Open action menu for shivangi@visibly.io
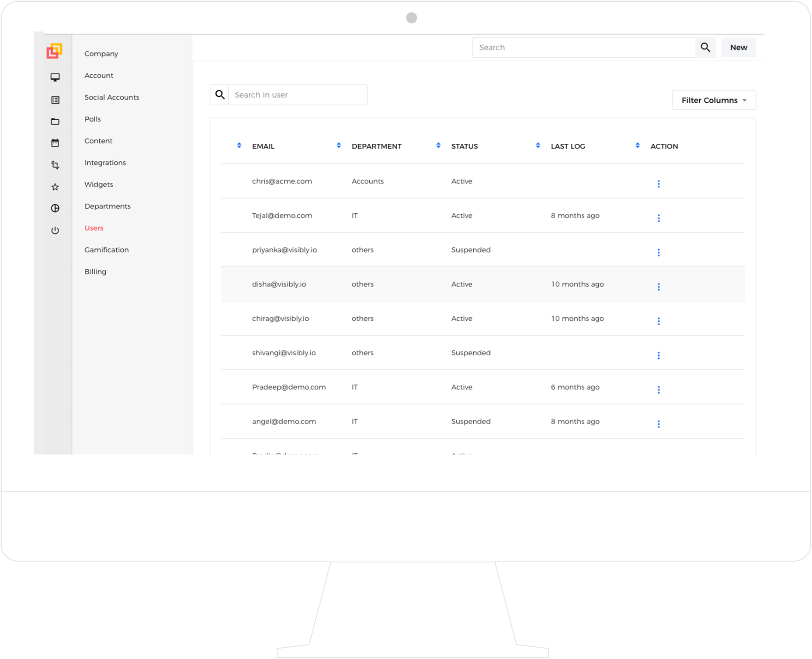812x659 pixels. 659,355
